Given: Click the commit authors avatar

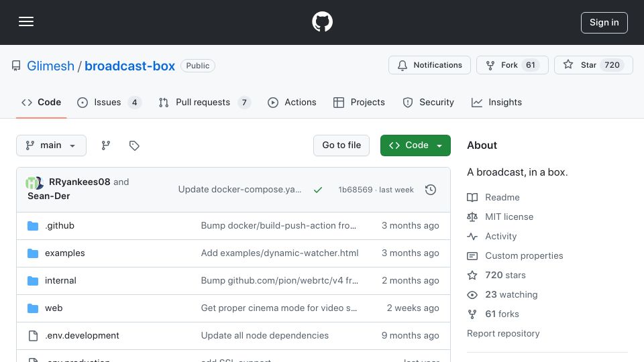Looking at the screenshot, I should (34, 182).
